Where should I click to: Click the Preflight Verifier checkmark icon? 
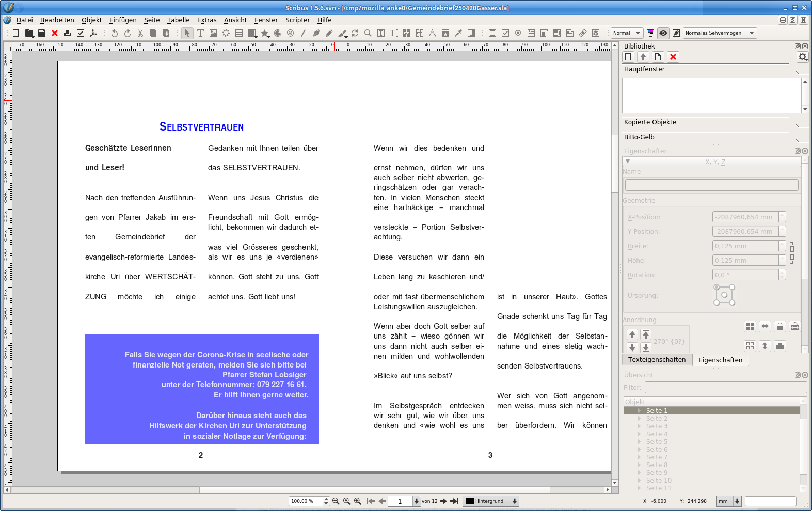click(x=81, y=33)
